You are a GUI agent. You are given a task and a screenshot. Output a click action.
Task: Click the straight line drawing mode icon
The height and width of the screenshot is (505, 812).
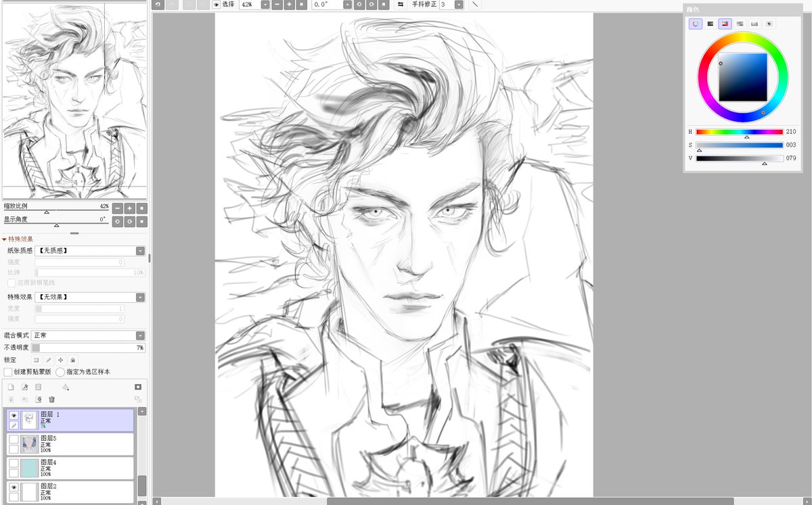pos(475,5)
